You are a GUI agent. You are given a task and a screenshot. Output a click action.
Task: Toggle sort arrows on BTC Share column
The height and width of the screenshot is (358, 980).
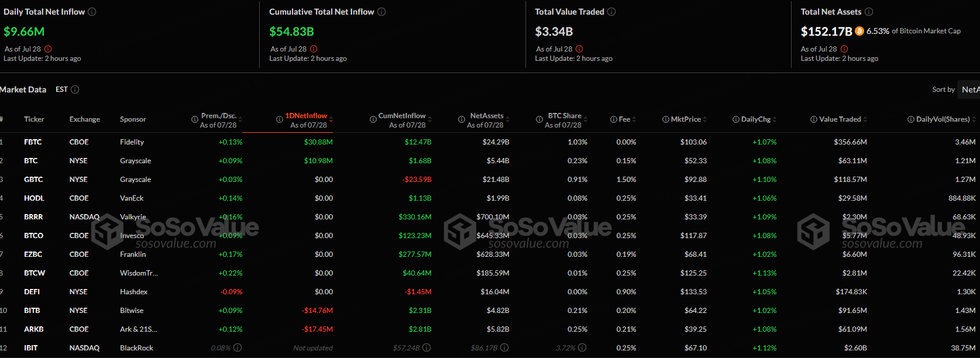pos(586,119)
